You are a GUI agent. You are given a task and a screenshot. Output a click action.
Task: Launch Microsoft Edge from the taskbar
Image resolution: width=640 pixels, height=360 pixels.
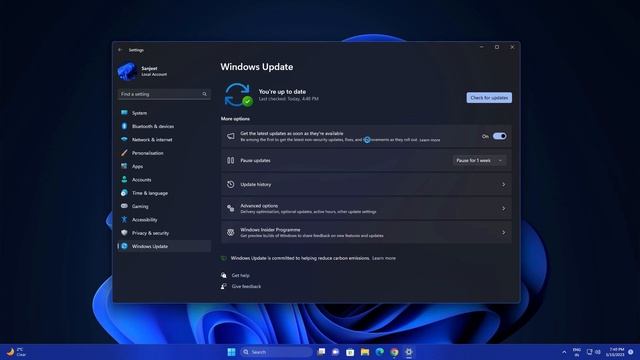(x=380, y=352)
